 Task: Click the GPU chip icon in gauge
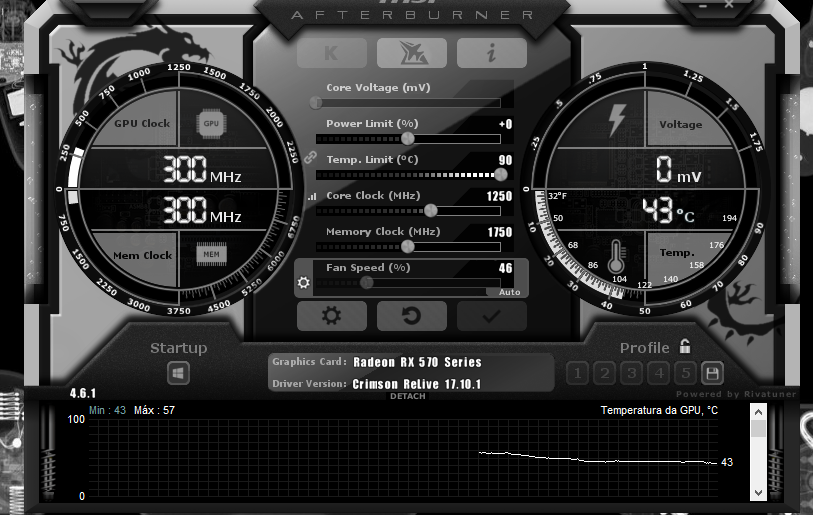tap(211, 123)
